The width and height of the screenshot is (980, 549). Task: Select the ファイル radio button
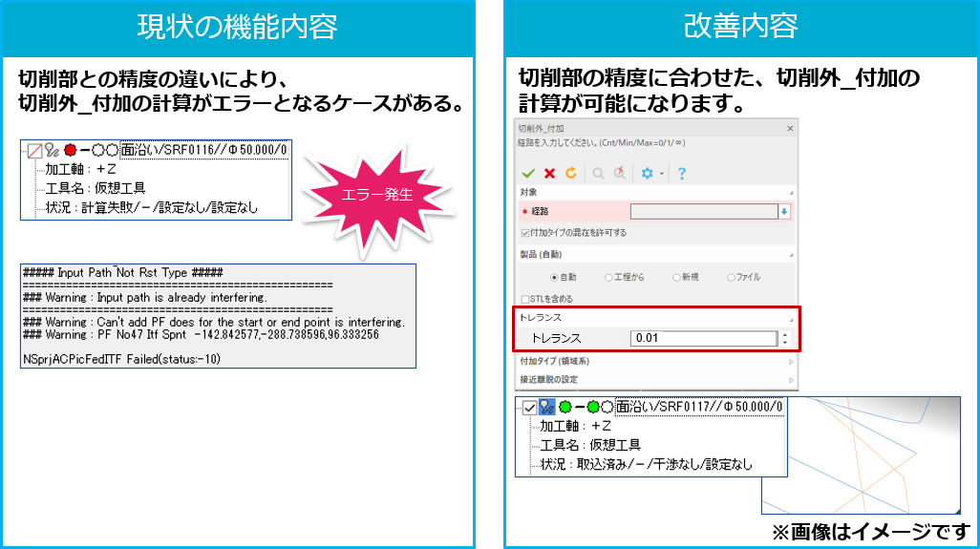click(731, 277)
